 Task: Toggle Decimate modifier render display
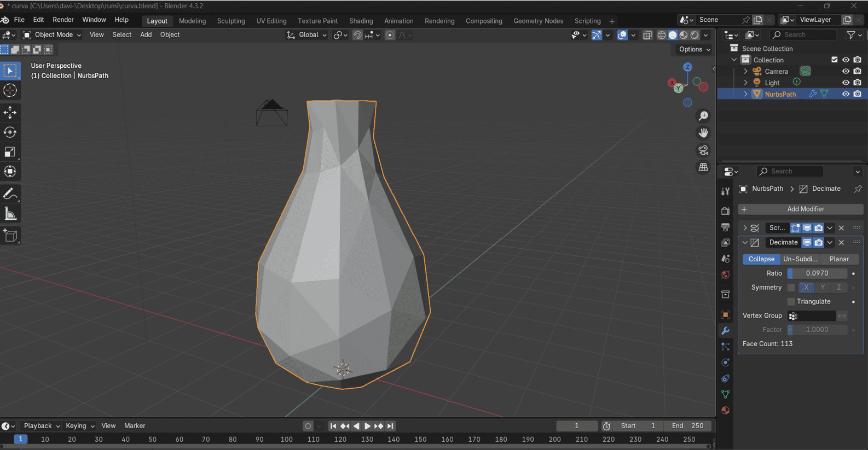[x=819, y=242]
